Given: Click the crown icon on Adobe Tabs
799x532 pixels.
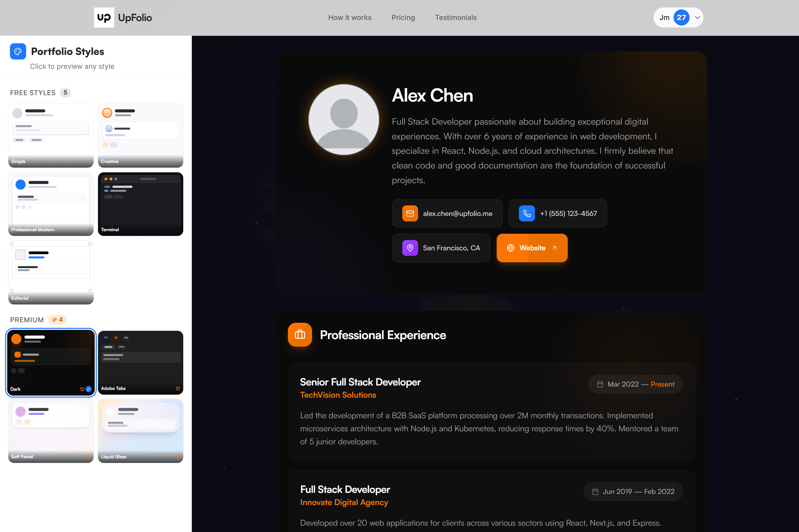Looking at the screenshot, I should (x=178, y=388).
